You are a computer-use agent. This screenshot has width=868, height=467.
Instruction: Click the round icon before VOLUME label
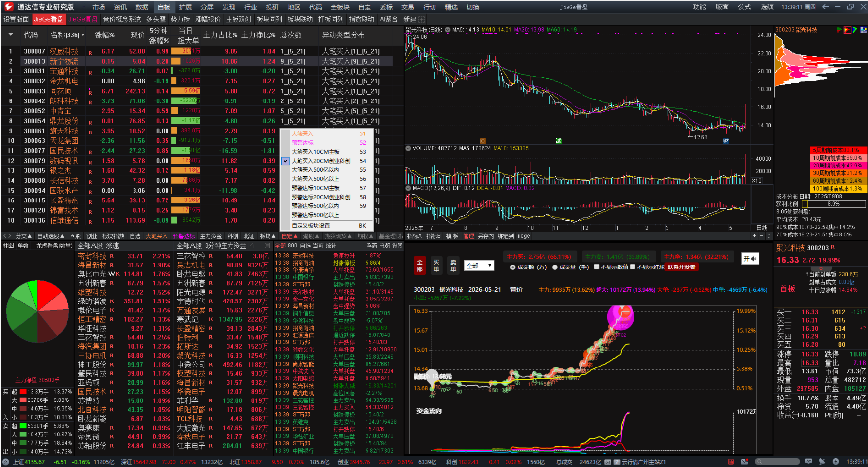pyautogui.click(x=408, y=148)
